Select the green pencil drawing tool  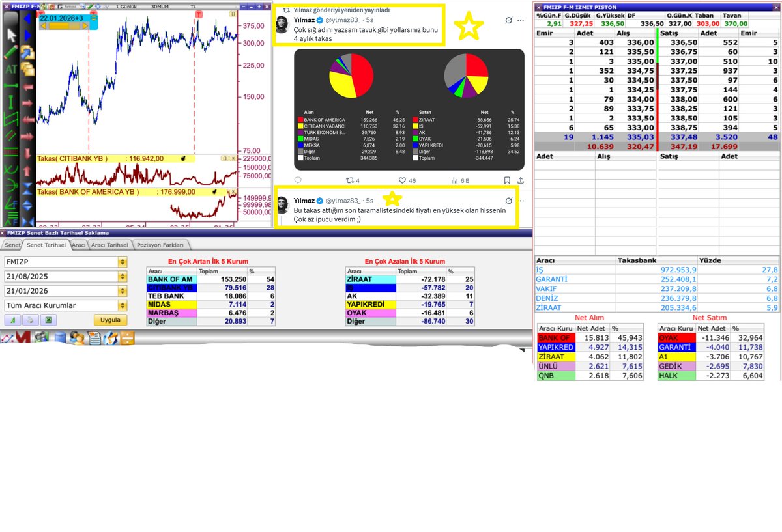tap(11, 52)
